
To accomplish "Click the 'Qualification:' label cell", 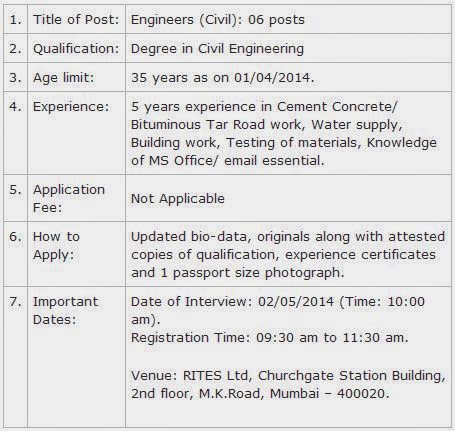I will click(x=76, y=48).
